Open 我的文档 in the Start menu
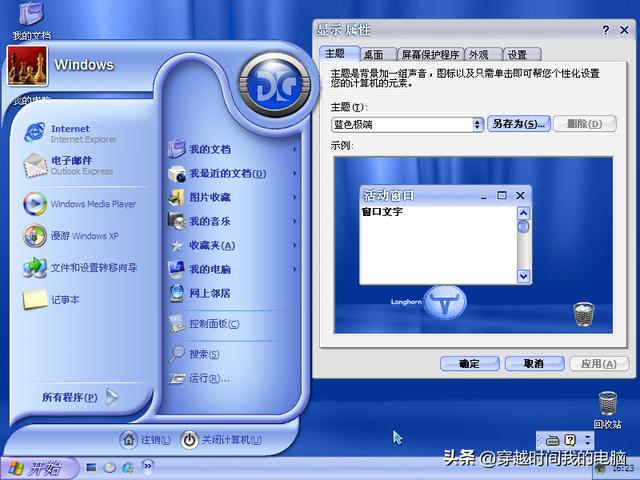The width and height of the screenshot is (640, 480). [x=200, y=149]
